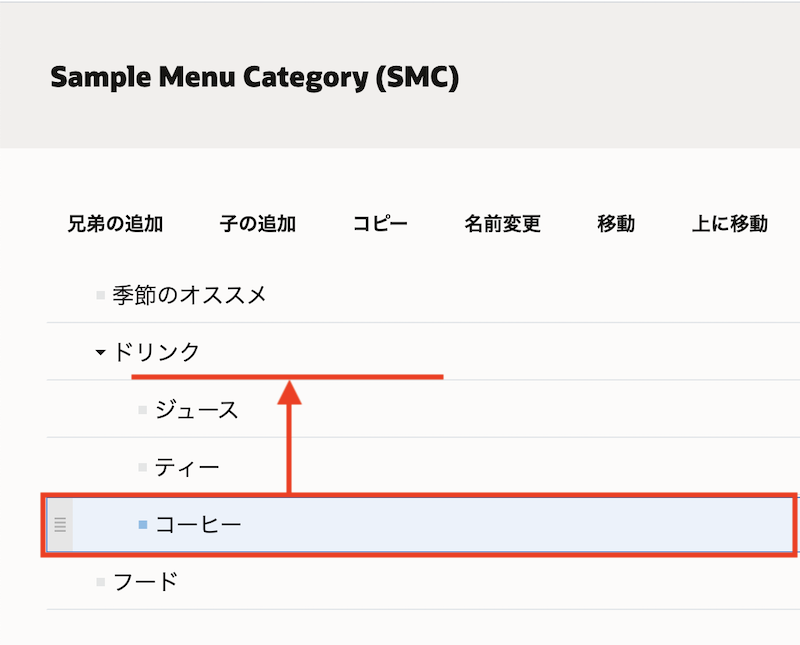800x645 pixels.
Task: Click the bullet icon beside ティー
Action: (x=143, y=467)
